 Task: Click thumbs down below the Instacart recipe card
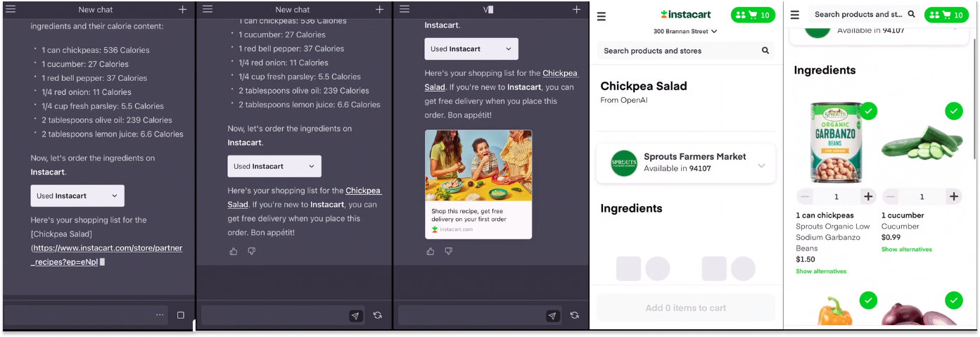[448, 251]
